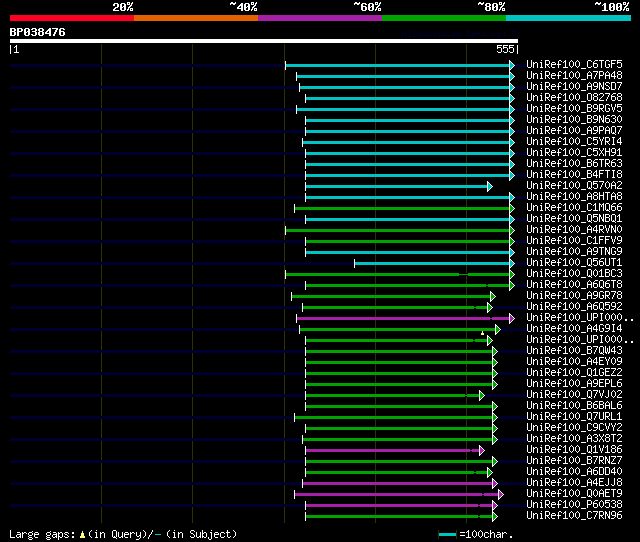Open the UniRef100_Q82768 entry
Image resolution: width=640 pixels, height=542 pixels.
[x=574, y=98]
